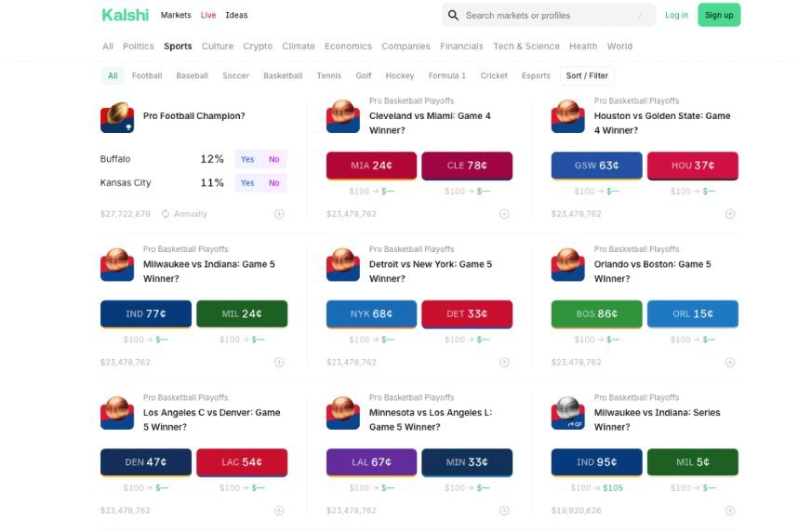Click the Milwaukee vs Indiana Series silver basketball icon

click(568, 413)
